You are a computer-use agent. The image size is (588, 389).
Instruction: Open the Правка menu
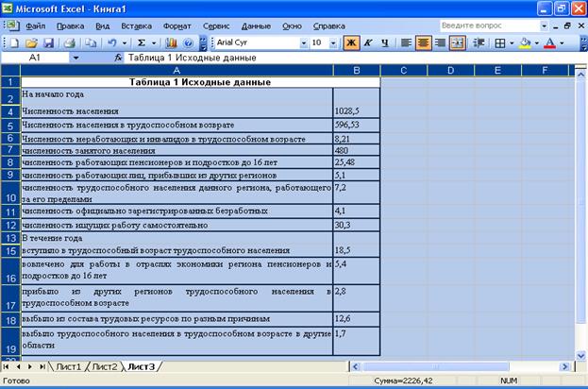[70, 26]
